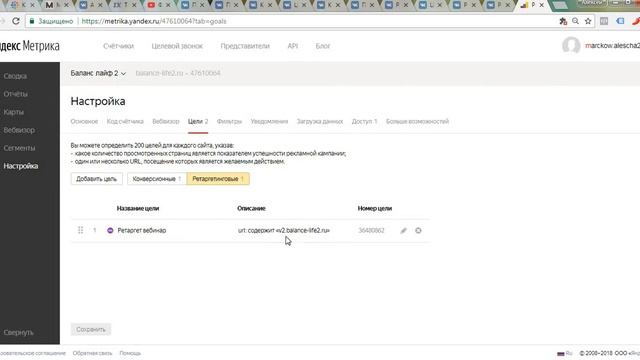Open Представители in top navigation

click(245, 46)
